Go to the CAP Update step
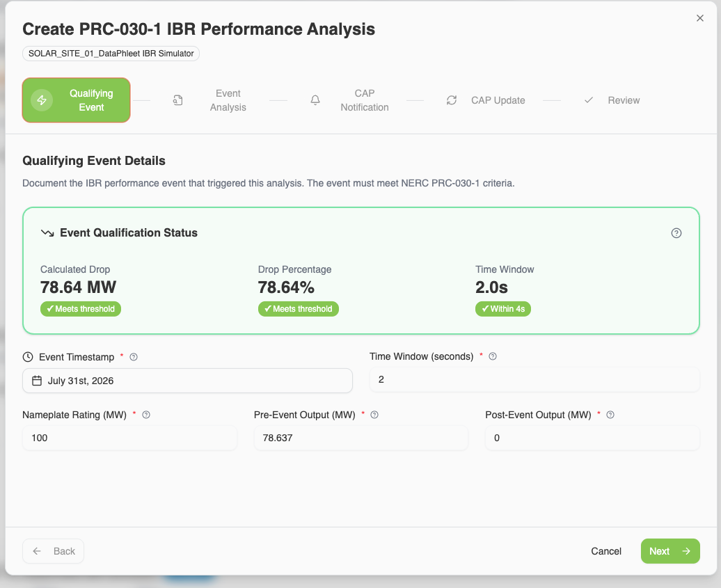Screen dimensions: 721x588 pyautogui.click(x=486, y=100)
